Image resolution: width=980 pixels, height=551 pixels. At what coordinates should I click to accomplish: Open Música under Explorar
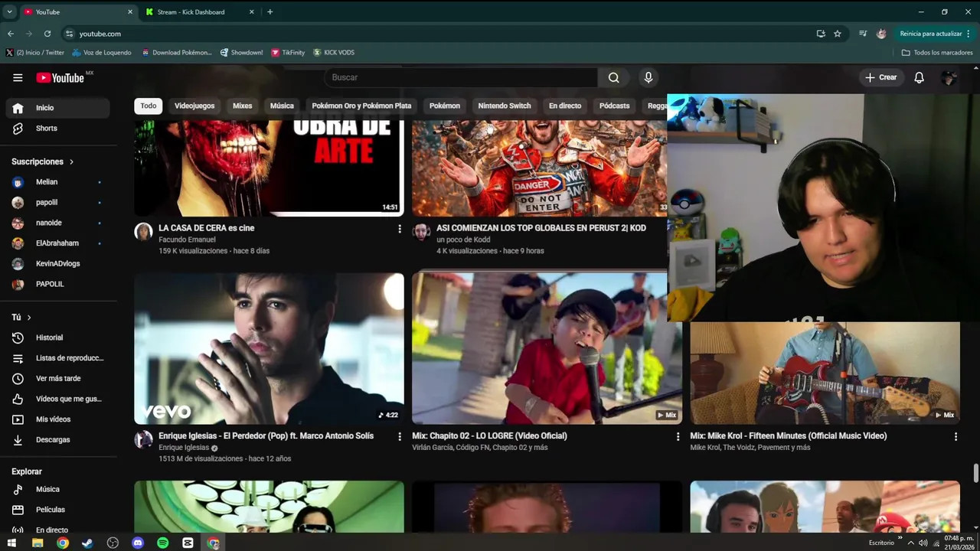coord(58,489)
